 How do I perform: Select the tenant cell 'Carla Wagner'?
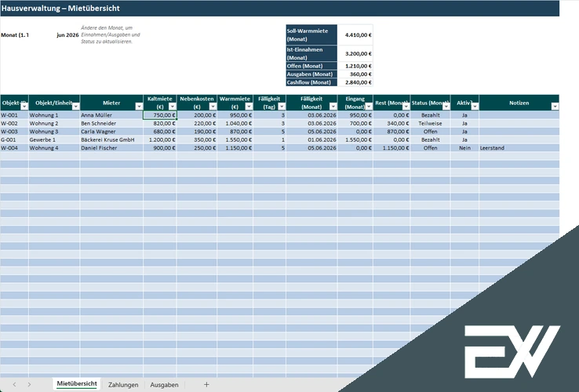(x=111, y=132)
